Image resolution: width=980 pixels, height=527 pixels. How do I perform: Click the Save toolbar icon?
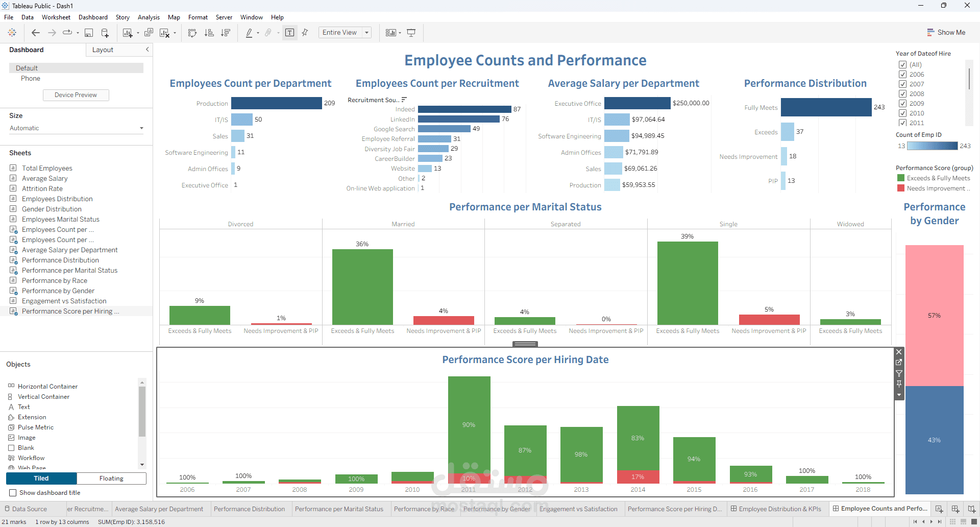point(89,32)
